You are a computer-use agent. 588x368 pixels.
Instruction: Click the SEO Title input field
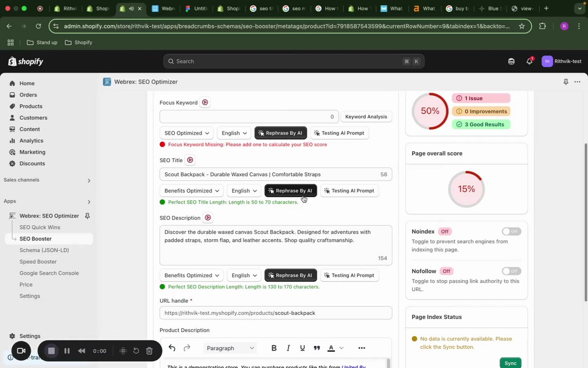pyautogui.click(x=276, y=174)
